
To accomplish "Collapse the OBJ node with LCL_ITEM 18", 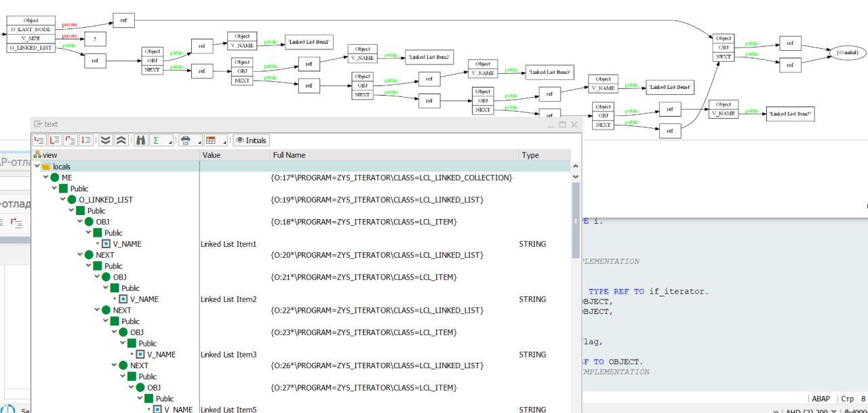I will click(80, 222).
